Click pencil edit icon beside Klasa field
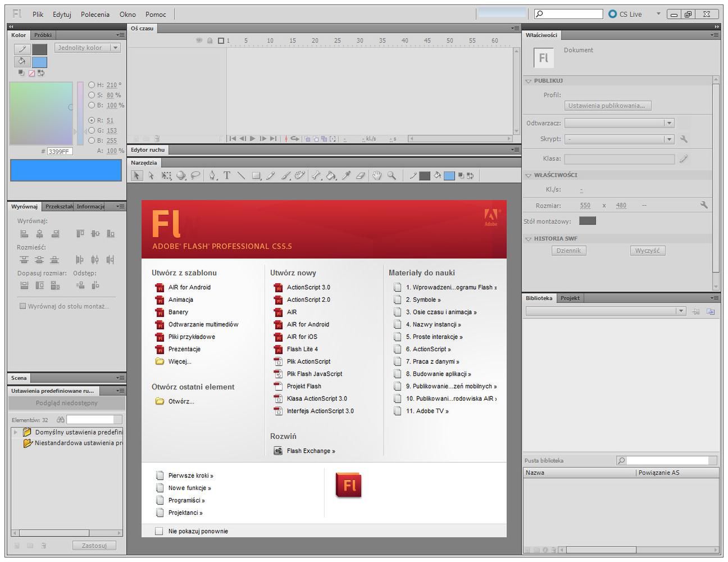The width and height of the screenshot is (728, 562). pos(684,159)
